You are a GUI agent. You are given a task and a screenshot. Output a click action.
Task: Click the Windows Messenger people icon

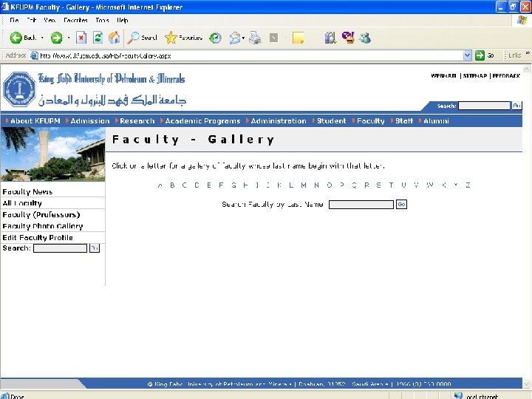365,38
